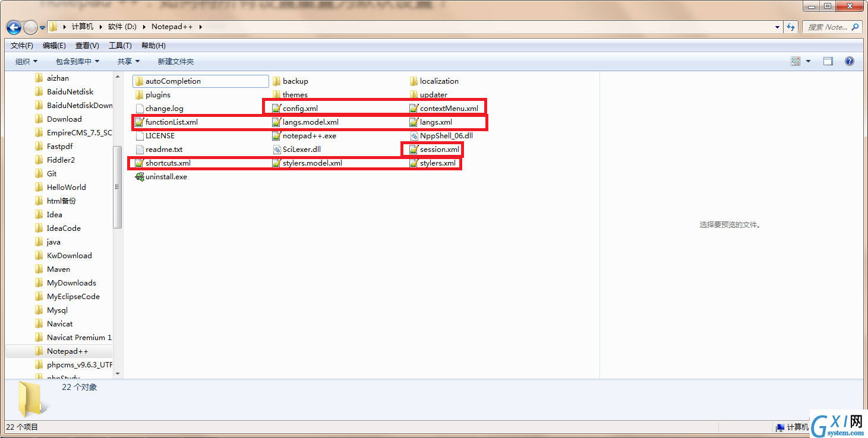The width and height of the screenshot is (868, 438).
Task: Select the config.xml file icon
Action: (x=276, y=109)
